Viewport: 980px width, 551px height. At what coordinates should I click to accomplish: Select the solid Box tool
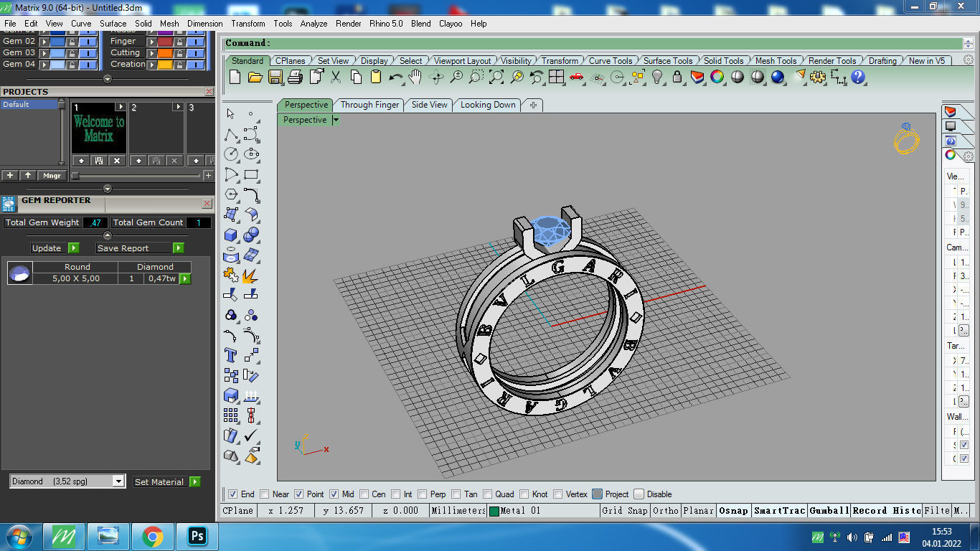(x=230, y=235)
